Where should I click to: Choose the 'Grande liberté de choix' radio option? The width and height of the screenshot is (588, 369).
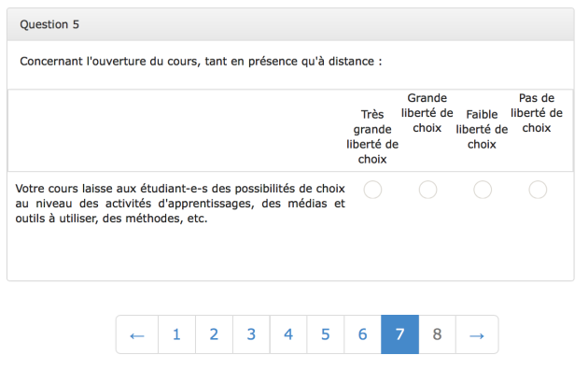coord(427,190)
